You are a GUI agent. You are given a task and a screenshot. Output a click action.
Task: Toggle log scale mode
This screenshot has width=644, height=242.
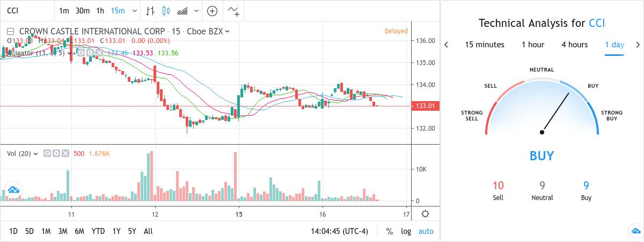point(406,231)
